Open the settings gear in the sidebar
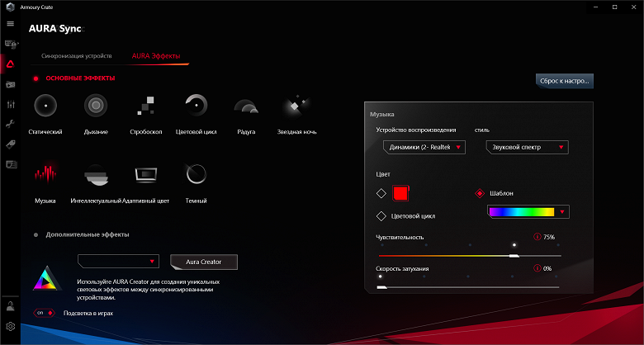The width and height of the screenshot is (644, 345). [11, 327]
